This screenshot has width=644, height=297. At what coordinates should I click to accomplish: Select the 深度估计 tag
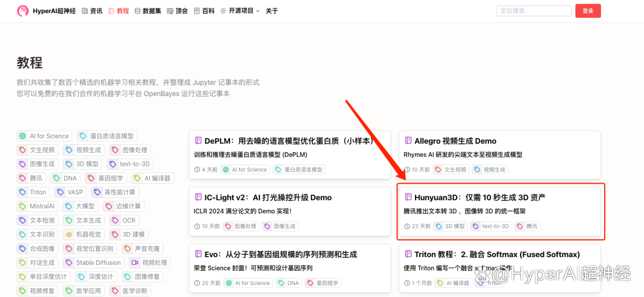tap(97, 276)
